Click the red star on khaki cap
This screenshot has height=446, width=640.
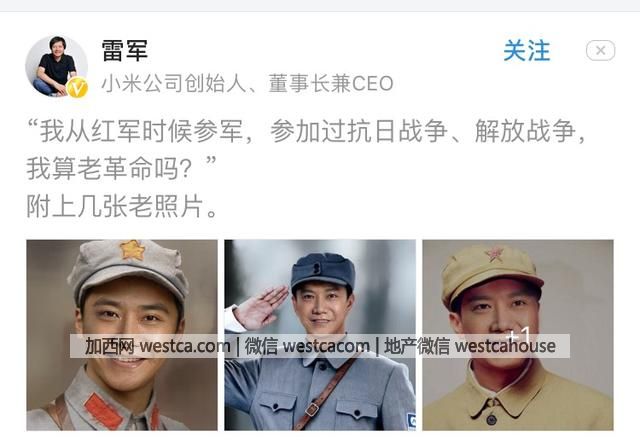[495, 255]
